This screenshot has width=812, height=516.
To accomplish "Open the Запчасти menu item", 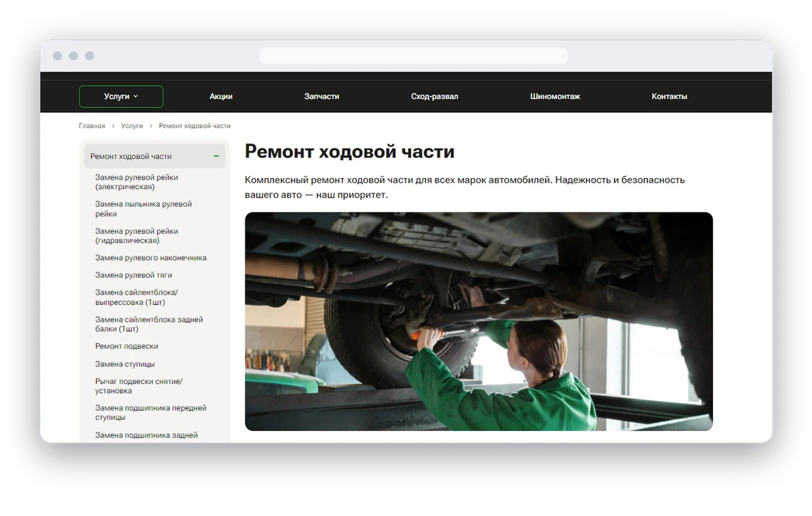I will (322, 96).
